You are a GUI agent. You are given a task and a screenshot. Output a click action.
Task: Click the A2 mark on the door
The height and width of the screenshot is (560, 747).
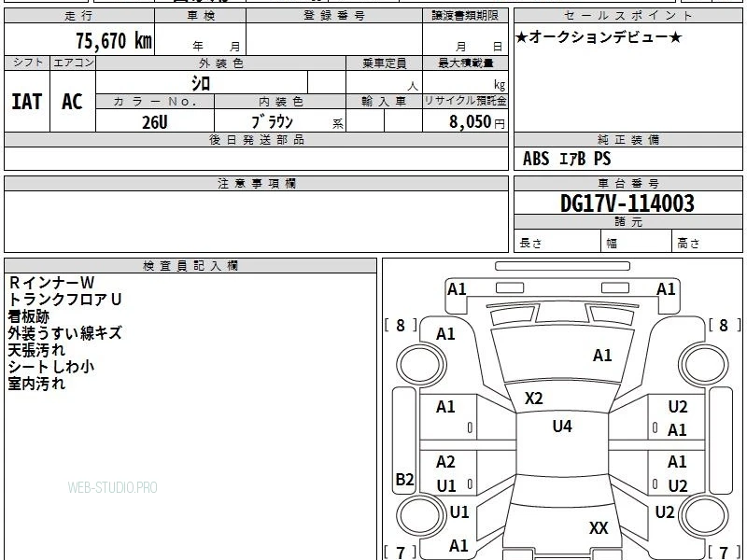click(445, 461)
